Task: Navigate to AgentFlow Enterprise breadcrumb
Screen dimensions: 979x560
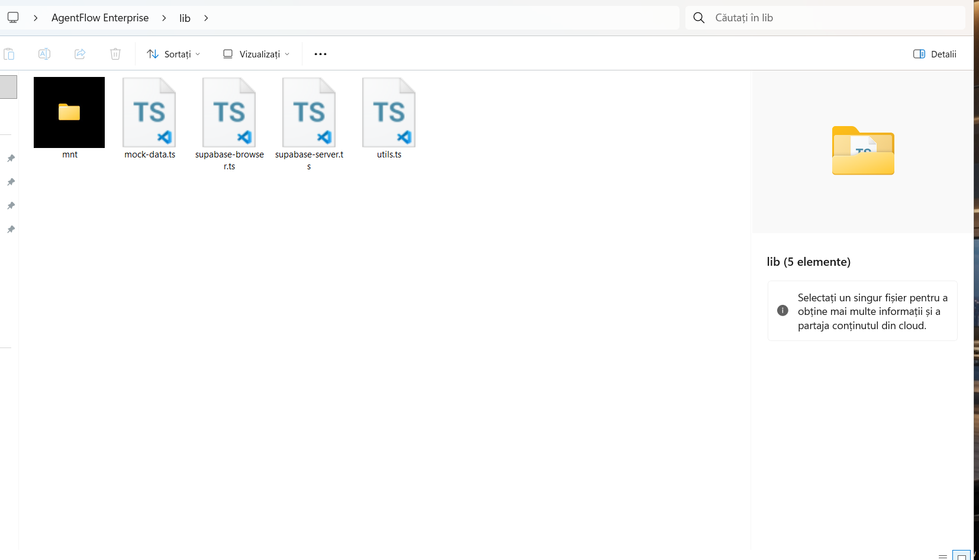Action: [100, 18]
